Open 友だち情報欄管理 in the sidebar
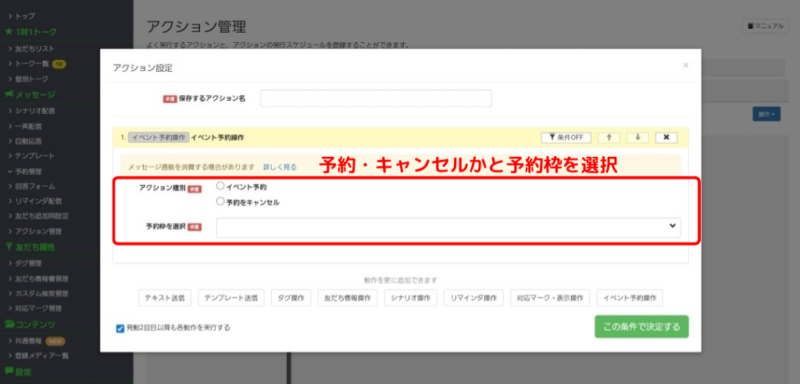This screenshot has width=800, height=384. point(41,279)
